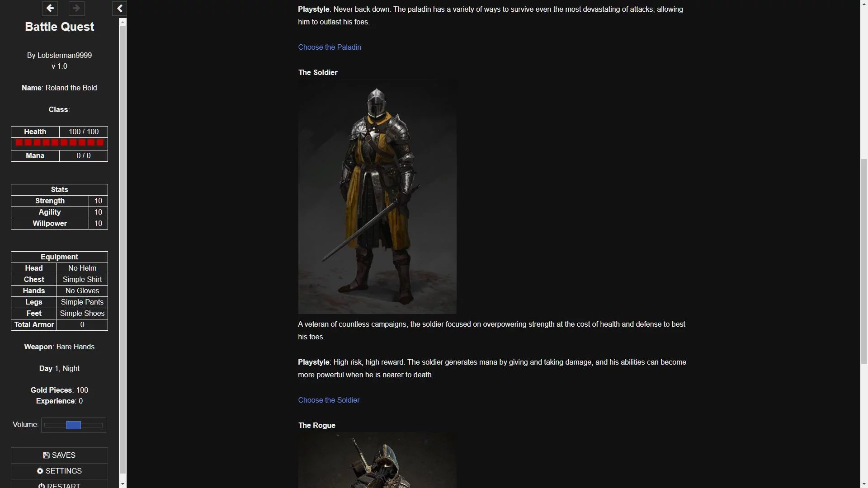Screen dimensions: 868x488
Task: Click the Equipment table header
Action: [x=59, y=257]
